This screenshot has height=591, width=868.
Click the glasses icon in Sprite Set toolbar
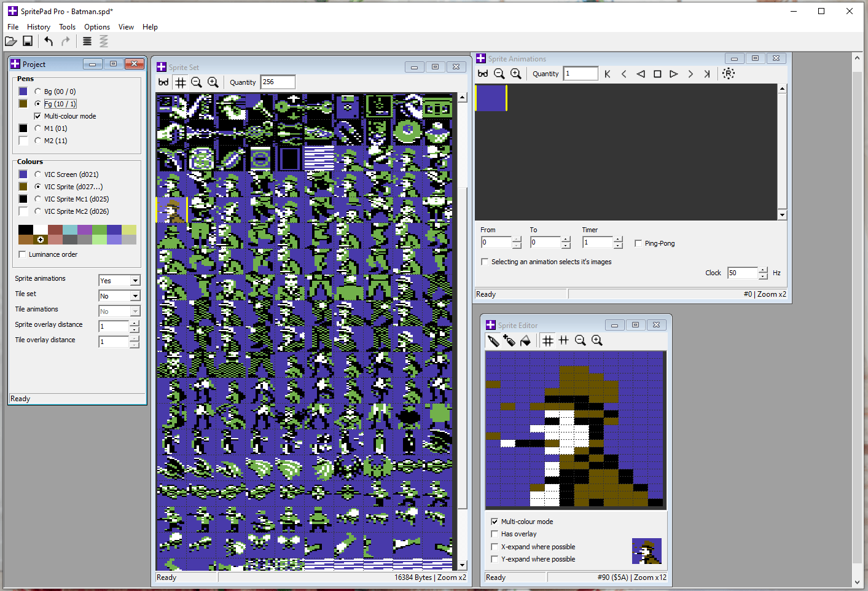click(x=163, y=82)
